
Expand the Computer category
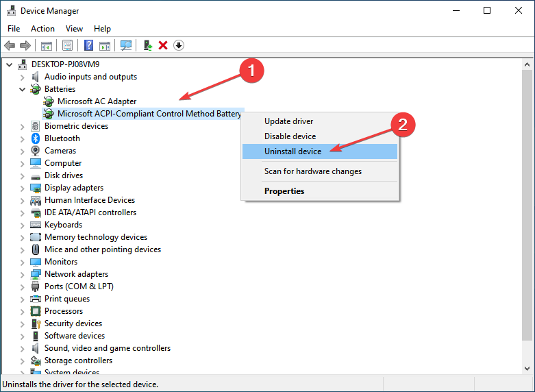[x=22, y=164]
